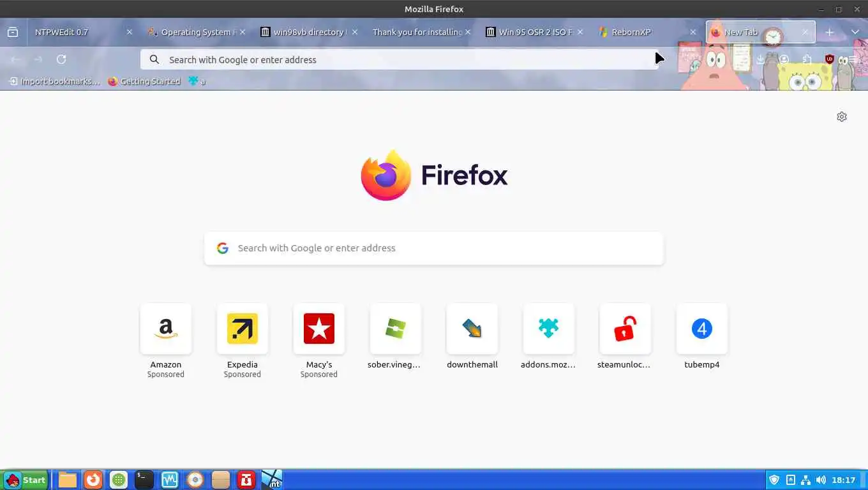Open the removable drive eject tray icon
This screenshot has width=868, height=490.
pos(791,480)
